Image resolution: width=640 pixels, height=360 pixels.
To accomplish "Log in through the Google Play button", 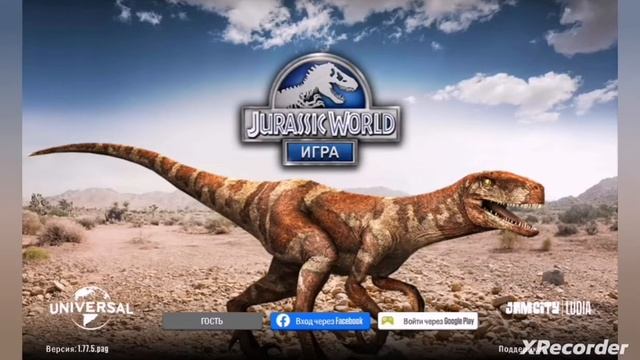I will (427, 321).
